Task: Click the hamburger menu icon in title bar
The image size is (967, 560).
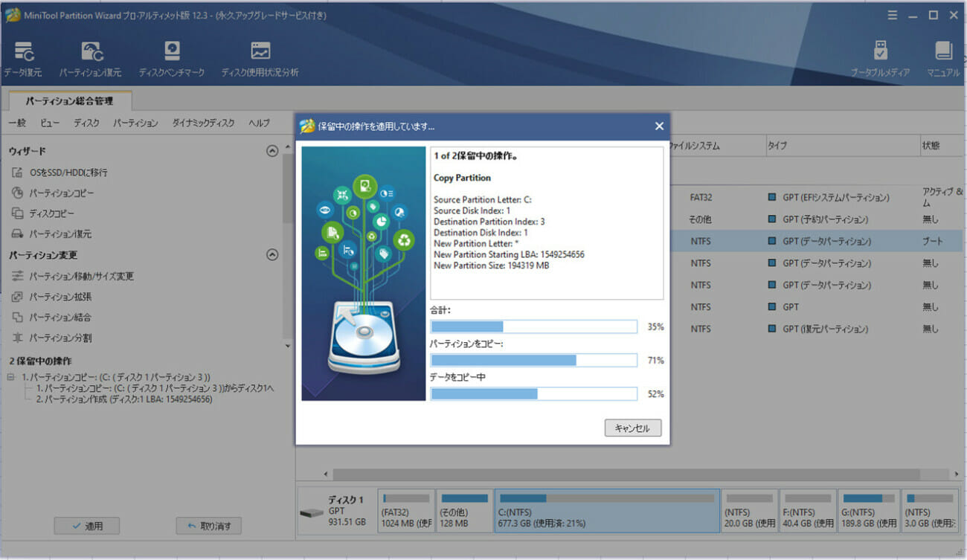Action: click(893, 15)
